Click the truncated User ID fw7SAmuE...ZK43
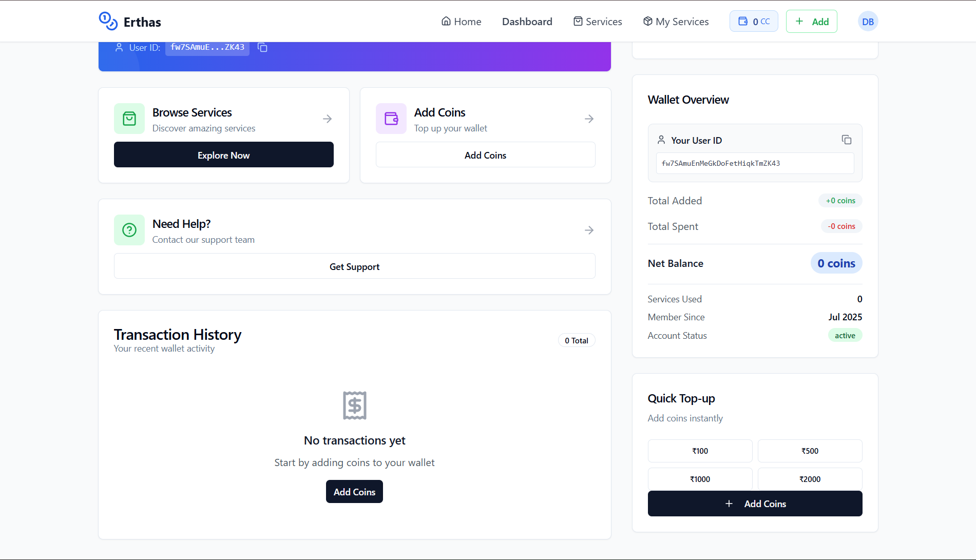The image size is (976, 560). pyautogui.click(x=207, y=47)
